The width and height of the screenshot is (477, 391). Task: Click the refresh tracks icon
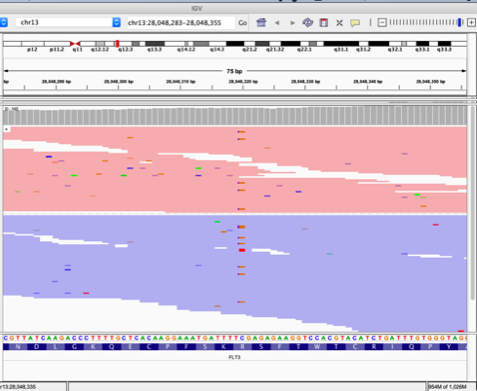[x=307, y=23]
